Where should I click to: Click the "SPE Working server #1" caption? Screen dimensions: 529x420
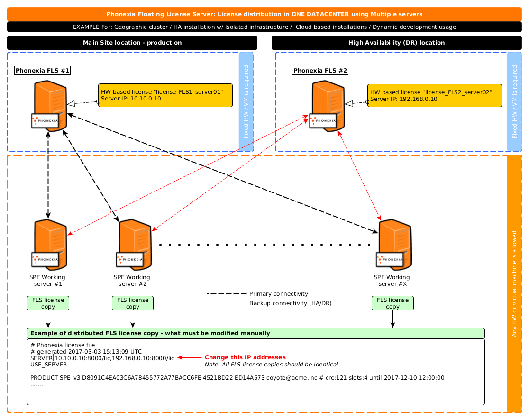pos(47,280)
